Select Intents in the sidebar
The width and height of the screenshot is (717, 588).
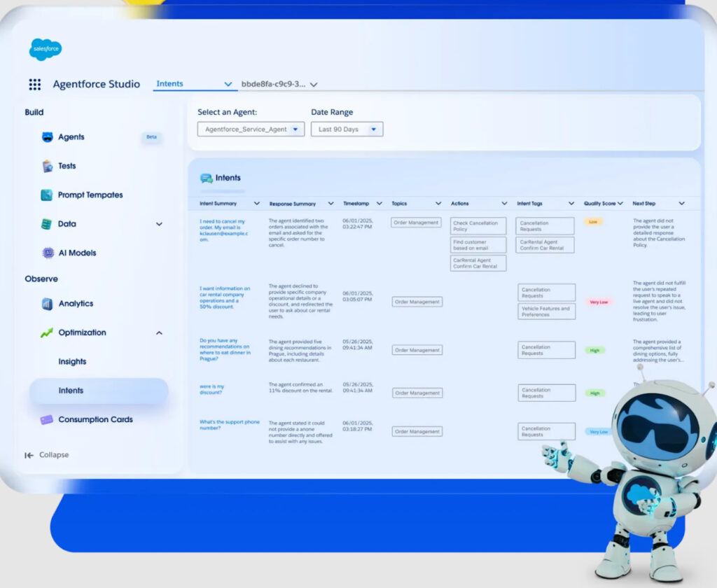(99, 391)
